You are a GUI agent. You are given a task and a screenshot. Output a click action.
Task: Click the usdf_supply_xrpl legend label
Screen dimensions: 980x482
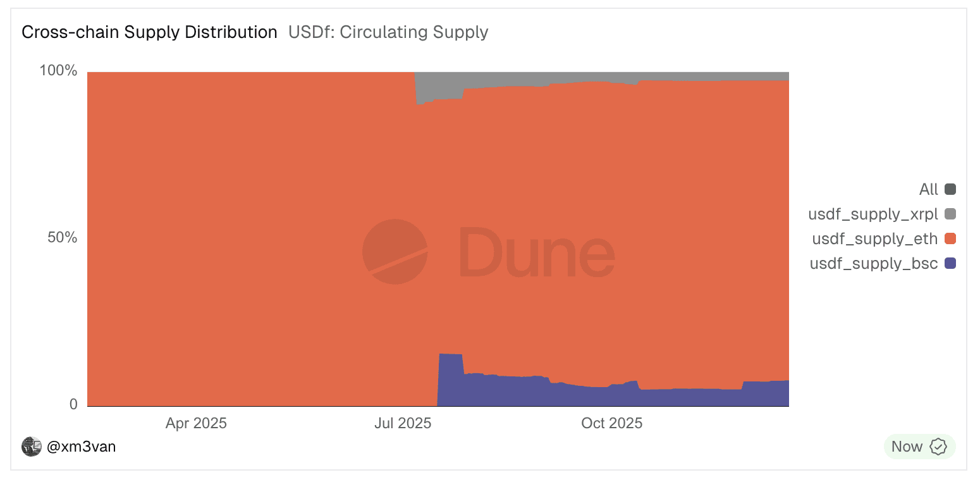(x=873, y=214)
